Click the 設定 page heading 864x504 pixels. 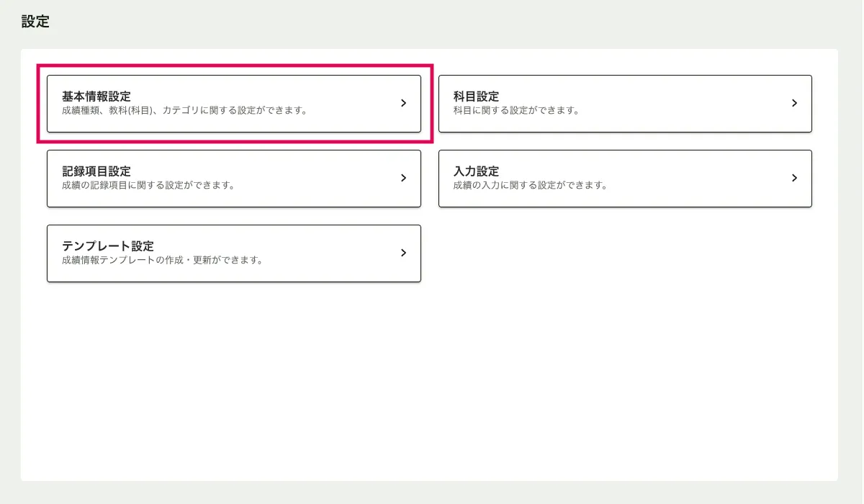(35, 22)
